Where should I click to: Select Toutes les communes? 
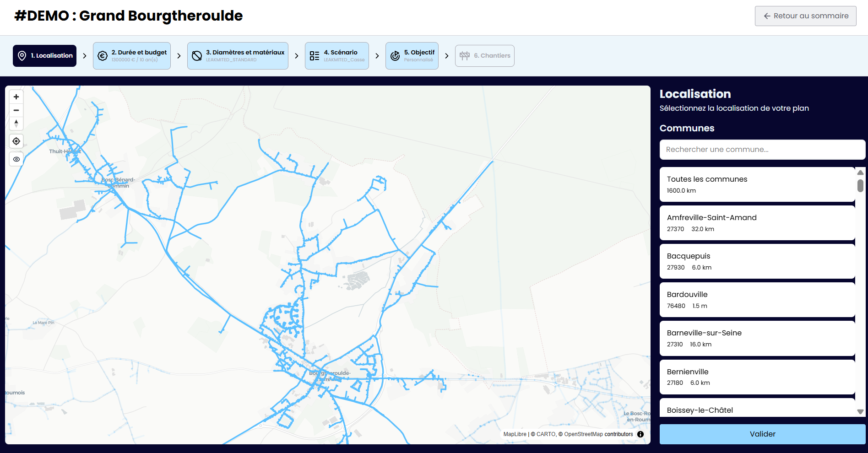(x=757, y=184)
